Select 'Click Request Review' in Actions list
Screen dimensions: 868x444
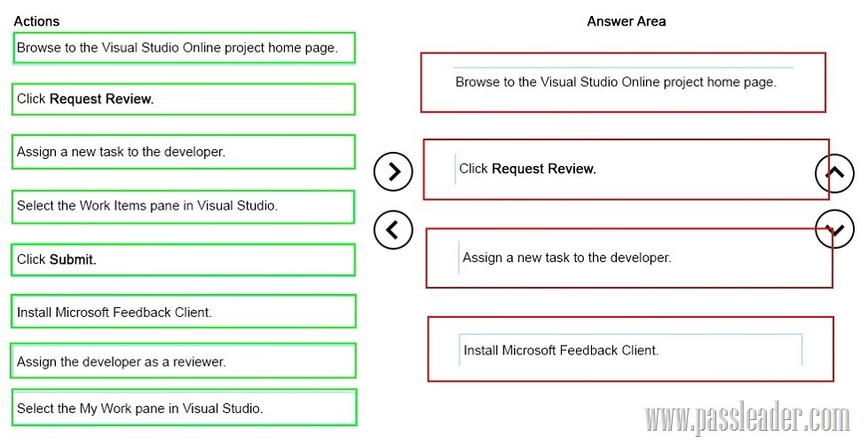tap(183, 99)
